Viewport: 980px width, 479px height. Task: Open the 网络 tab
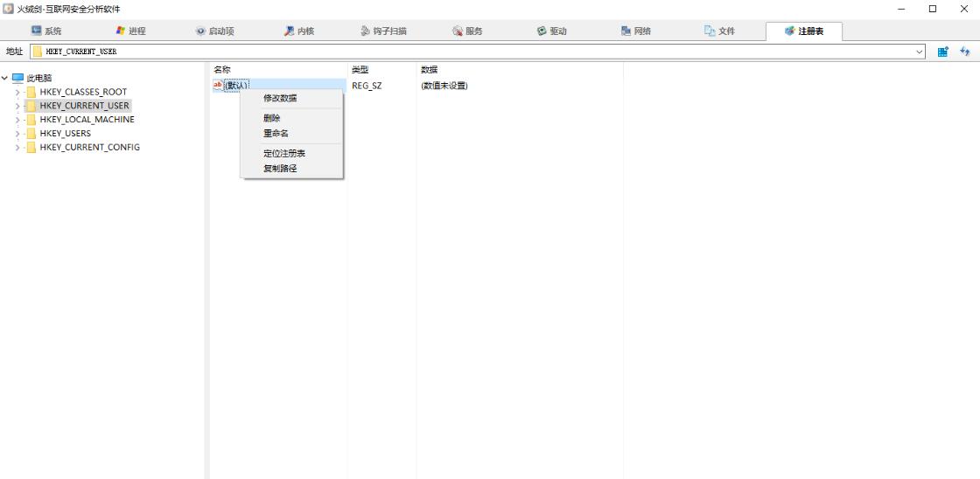point(635,31)
